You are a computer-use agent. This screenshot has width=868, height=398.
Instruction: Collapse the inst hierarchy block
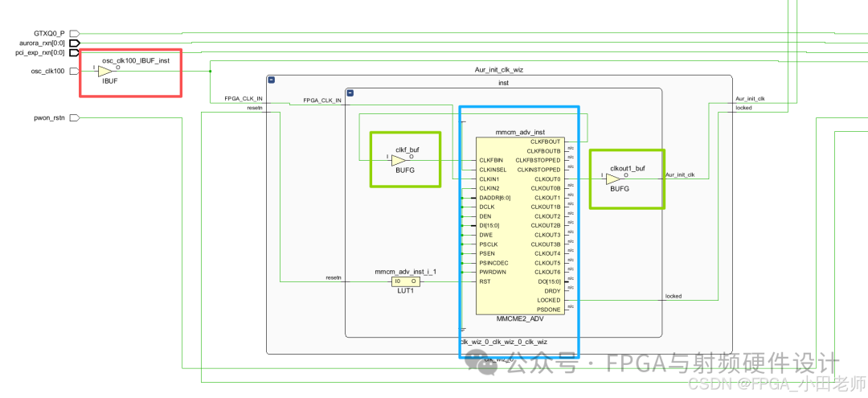pos(350,93)
